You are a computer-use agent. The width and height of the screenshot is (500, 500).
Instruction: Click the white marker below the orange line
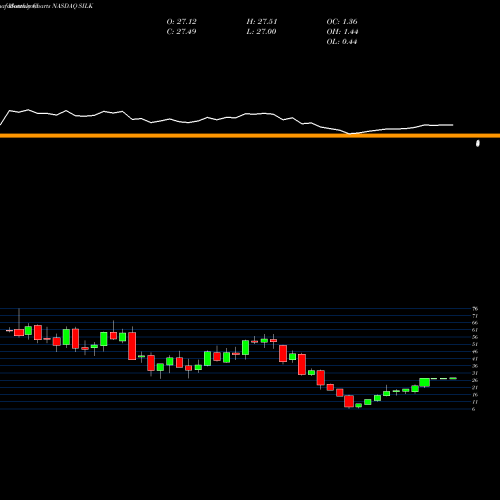pos(478,144)
